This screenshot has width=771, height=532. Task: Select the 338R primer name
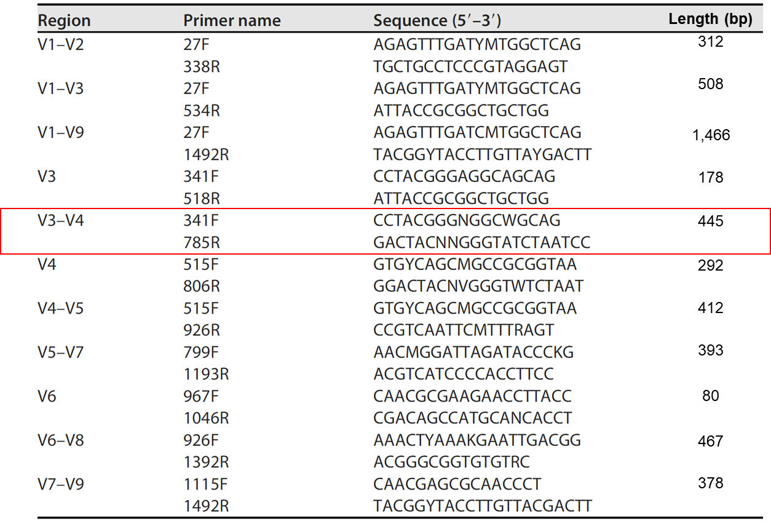click(202, 66)
